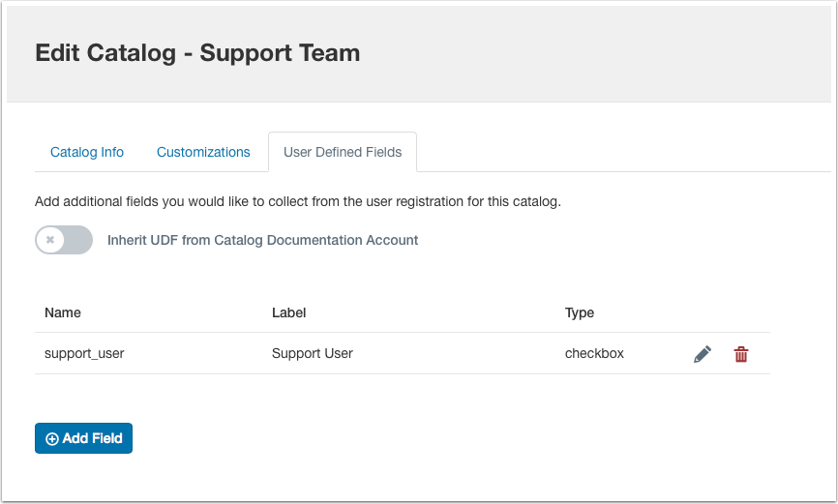The height and width of the screenshot is (504, 838).
Task: Enable Inherit UDF from Catalog Documentation Account
Action: (x=64, y=240)
